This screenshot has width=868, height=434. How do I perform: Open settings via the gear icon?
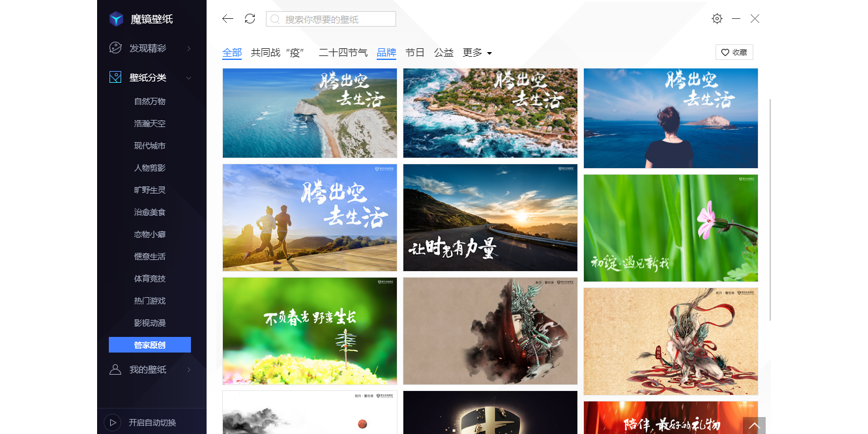717,19
